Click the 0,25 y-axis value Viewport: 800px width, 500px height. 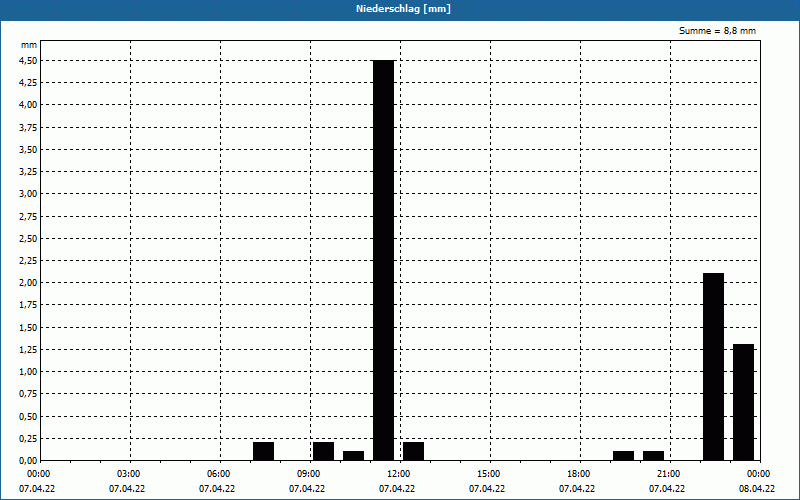[28, 438]
